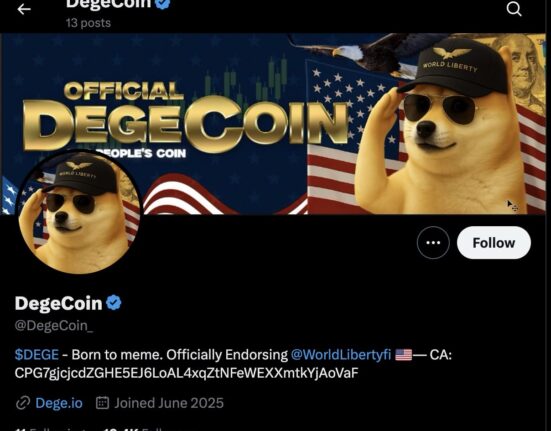Open the three-dot more options menu

pyautogui.click(x=433, y=243)
